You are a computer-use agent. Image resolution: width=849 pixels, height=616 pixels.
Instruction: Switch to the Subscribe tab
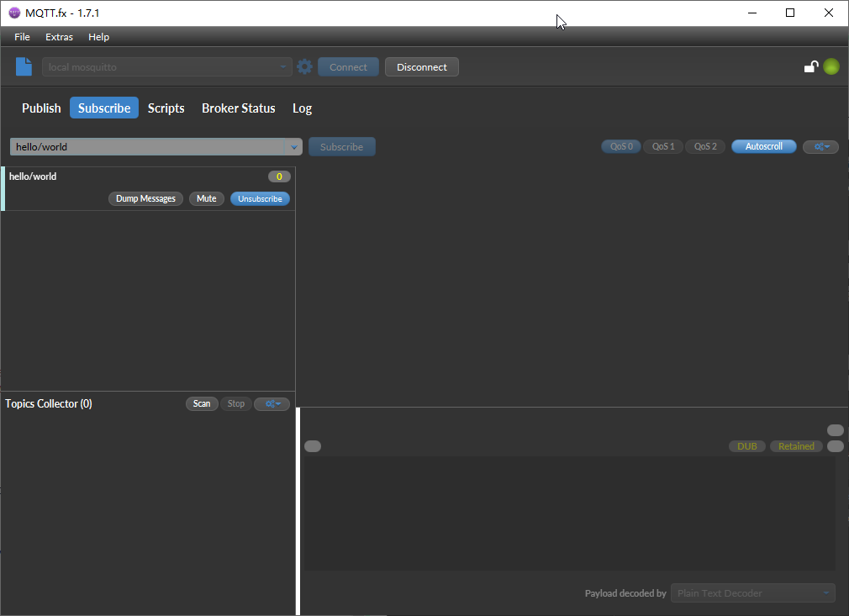coord(104,108)
